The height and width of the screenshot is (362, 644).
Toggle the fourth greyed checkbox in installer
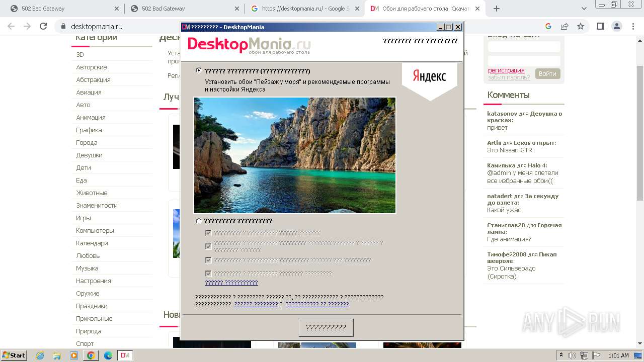tap(208, 274)
